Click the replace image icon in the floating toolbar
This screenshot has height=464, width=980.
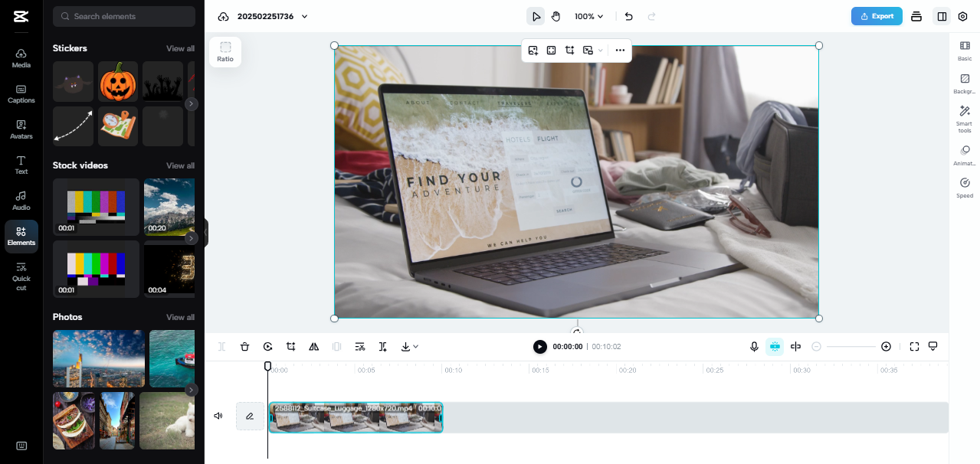(x=533, y=51)
